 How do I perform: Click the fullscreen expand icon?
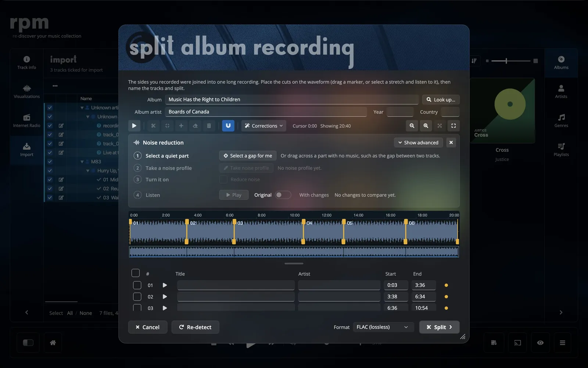(x=453, y=125)
